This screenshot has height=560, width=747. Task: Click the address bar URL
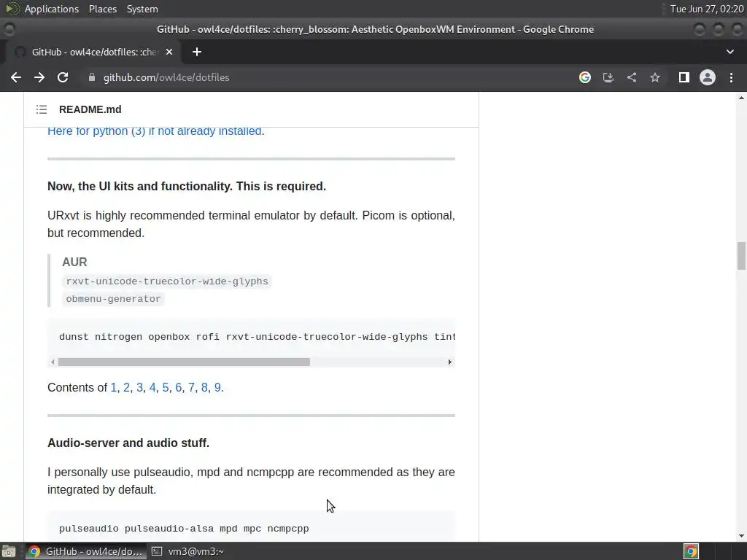pos(166,77)
